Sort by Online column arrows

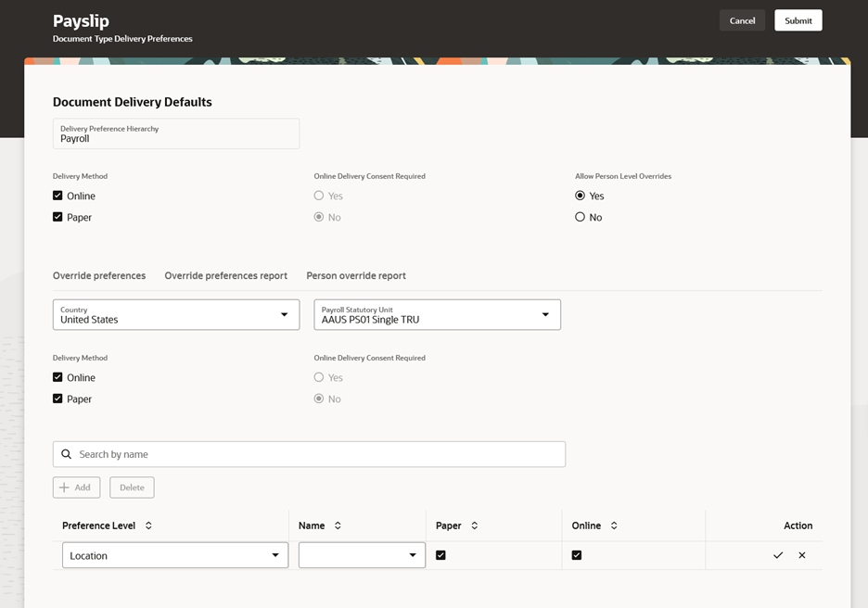pyautogui.click(x=614, y=526)
